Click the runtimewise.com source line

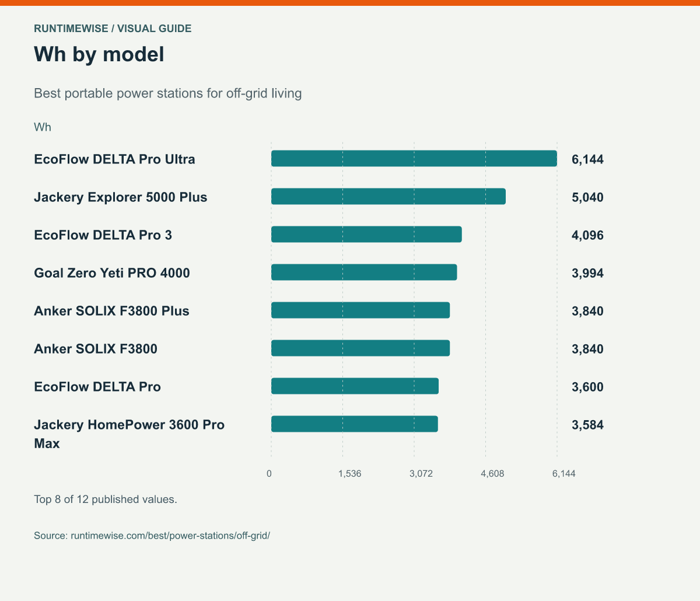tap(152, 535)
